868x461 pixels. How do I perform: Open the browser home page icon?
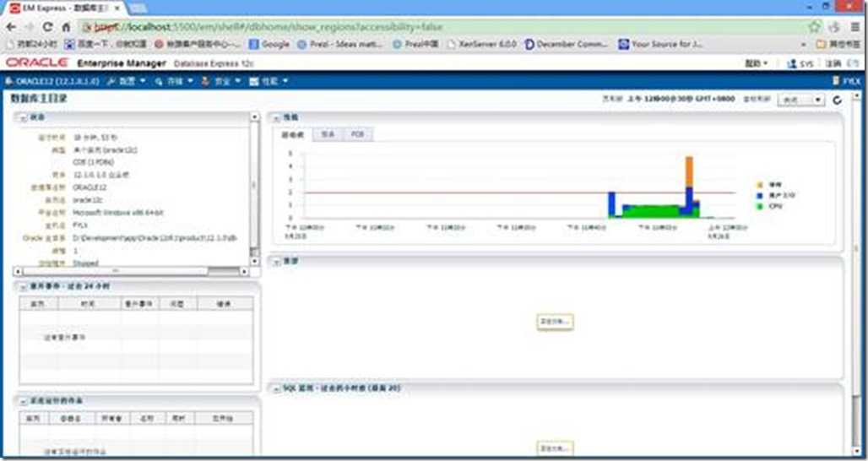click(66, 26)
